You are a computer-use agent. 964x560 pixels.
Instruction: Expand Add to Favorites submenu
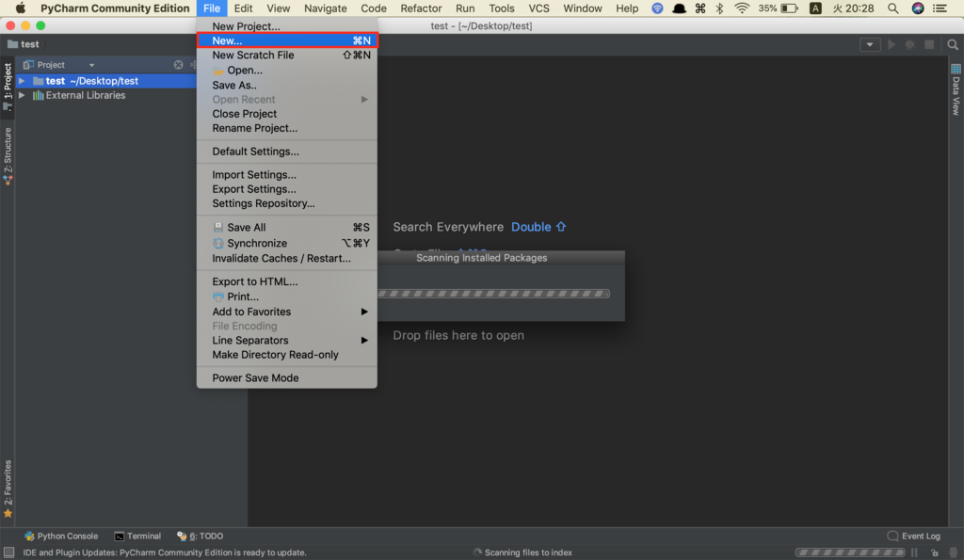point(287,312)
